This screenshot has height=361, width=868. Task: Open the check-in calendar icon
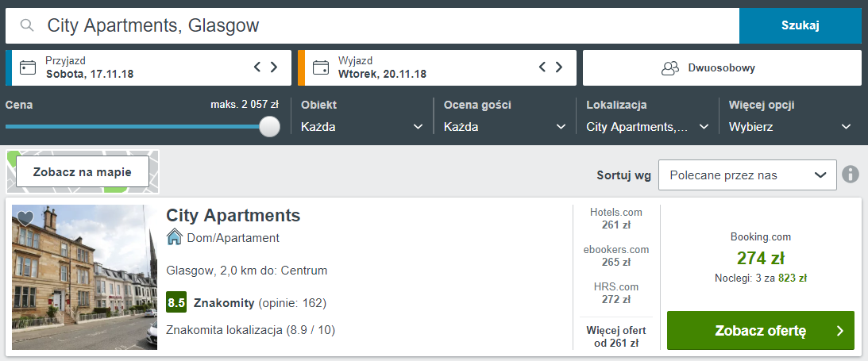pos(28,67)
